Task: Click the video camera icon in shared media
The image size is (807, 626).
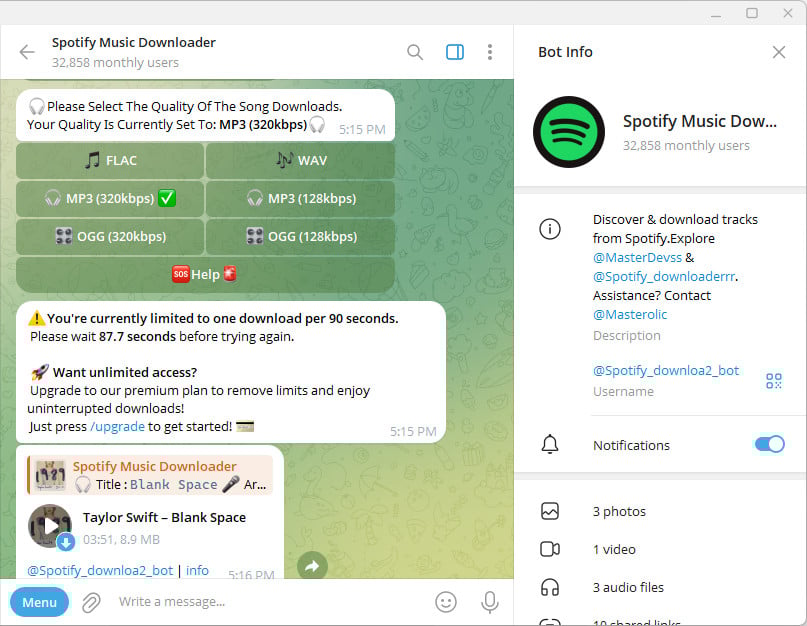Action: point(550,549)
